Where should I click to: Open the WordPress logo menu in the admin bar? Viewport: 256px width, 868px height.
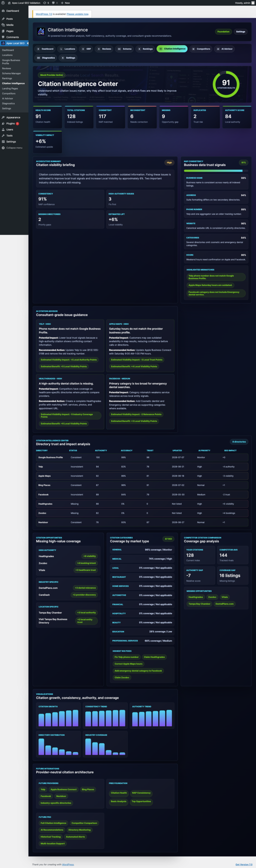[x=3, y=3]
